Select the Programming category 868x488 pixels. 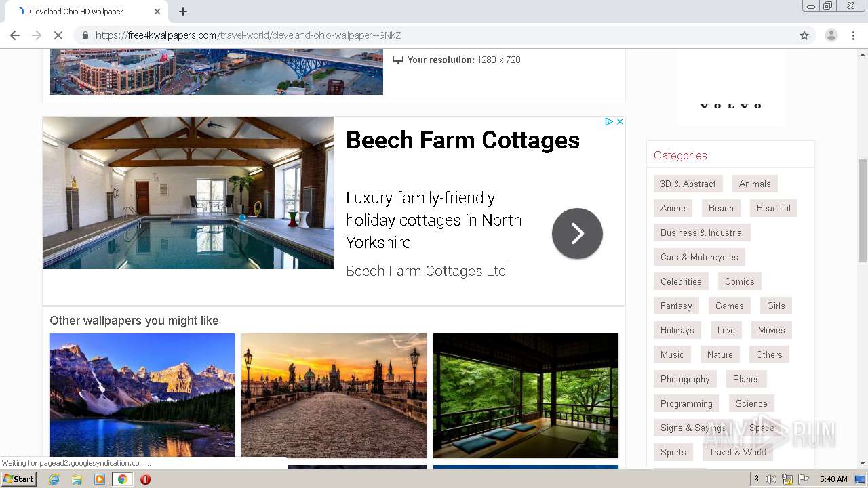point(686,403)
